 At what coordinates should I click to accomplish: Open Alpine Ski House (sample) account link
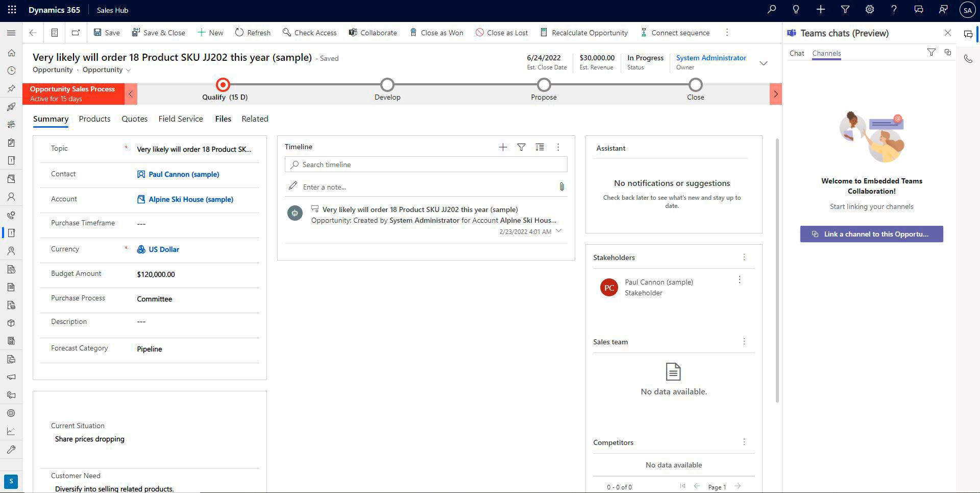[x=191, y=199]
